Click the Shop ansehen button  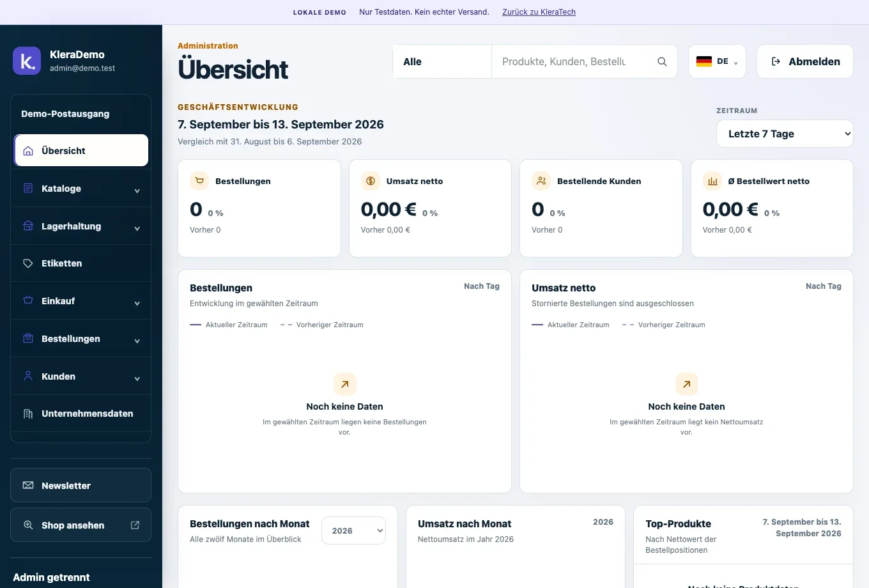[81, 525]
